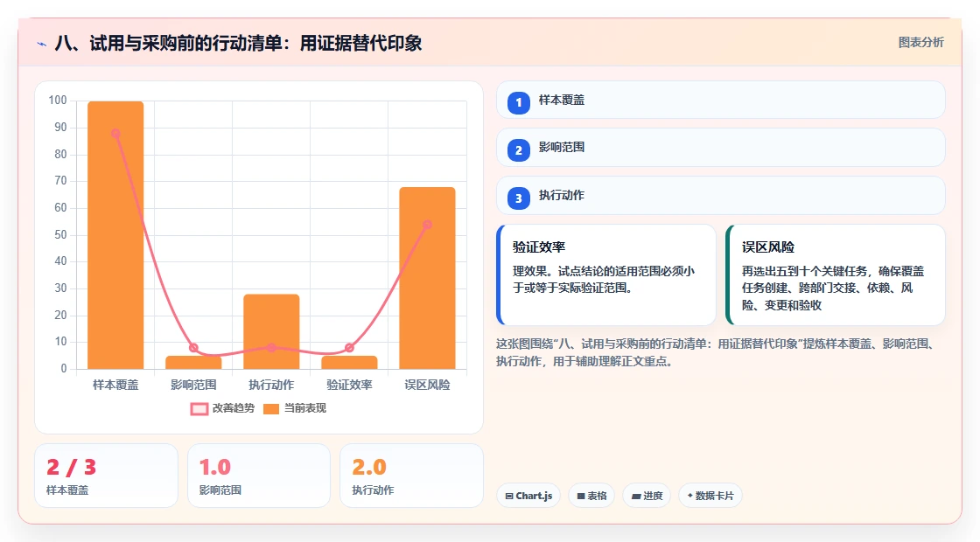Click the trend line point above 误区风险
This screenshot has width=980, height=542.
(x=428, y=225)
